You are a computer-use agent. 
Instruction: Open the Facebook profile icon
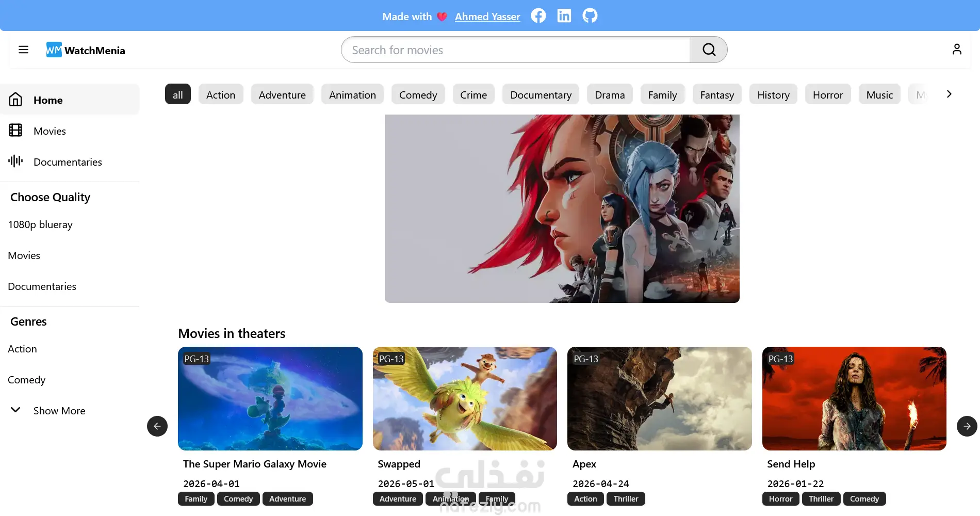[x=538, y=15]
